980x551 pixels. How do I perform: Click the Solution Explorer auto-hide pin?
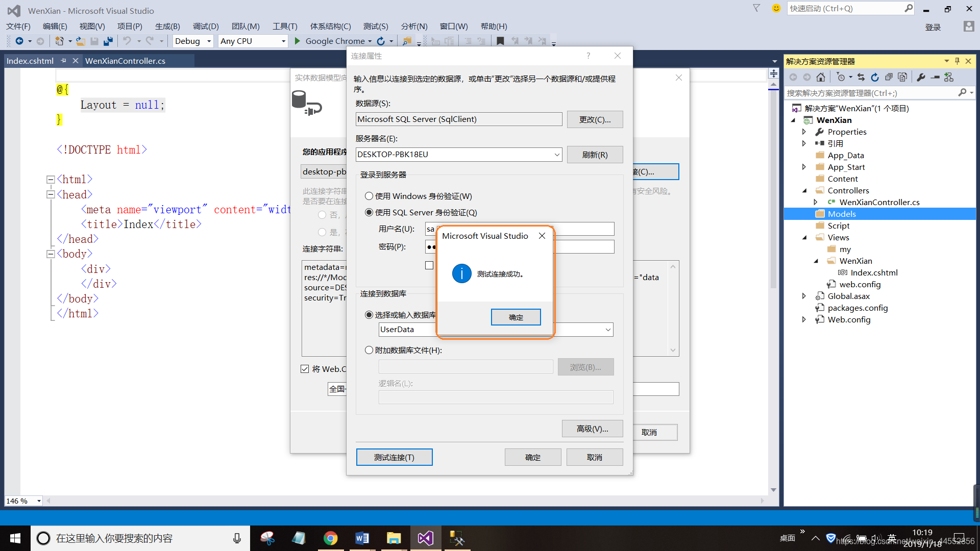click(x=958, y=61)
